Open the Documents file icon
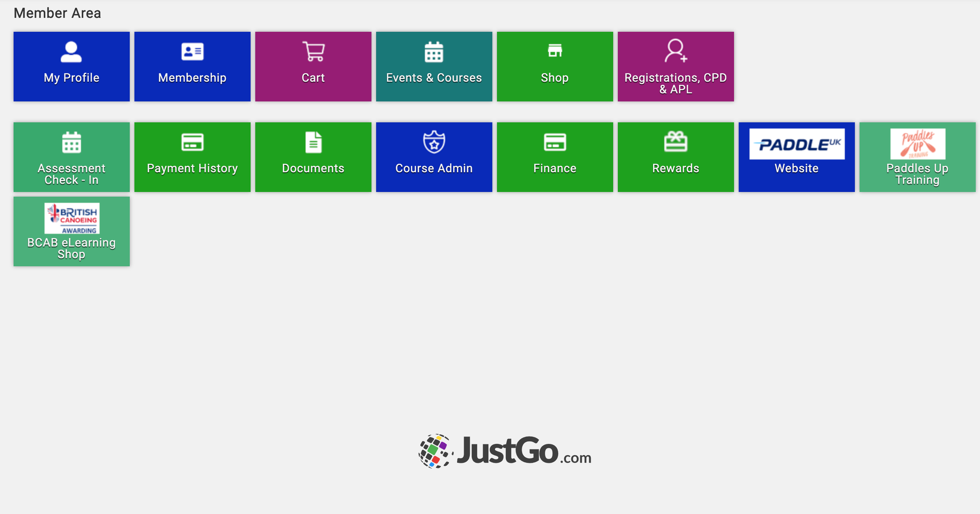Screen dimensions: 980x514 (x=314, y=142)
